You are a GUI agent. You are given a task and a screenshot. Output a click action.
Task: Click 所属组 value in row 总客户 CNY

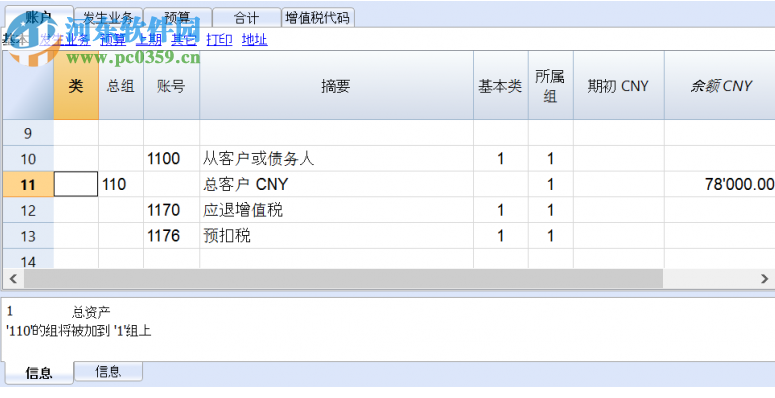pos(551,184)
